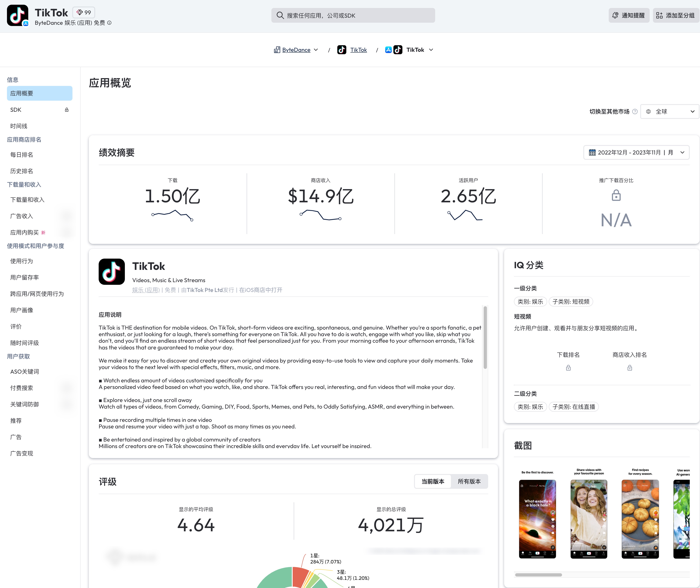700x588 pixels.
Task: Click the info icon next to 免费
Action: click(109, 23)
